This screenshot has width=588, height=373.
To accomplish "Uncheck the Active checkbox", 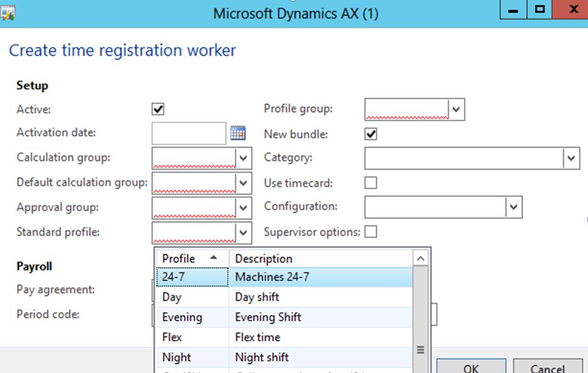I will point(158,109).
